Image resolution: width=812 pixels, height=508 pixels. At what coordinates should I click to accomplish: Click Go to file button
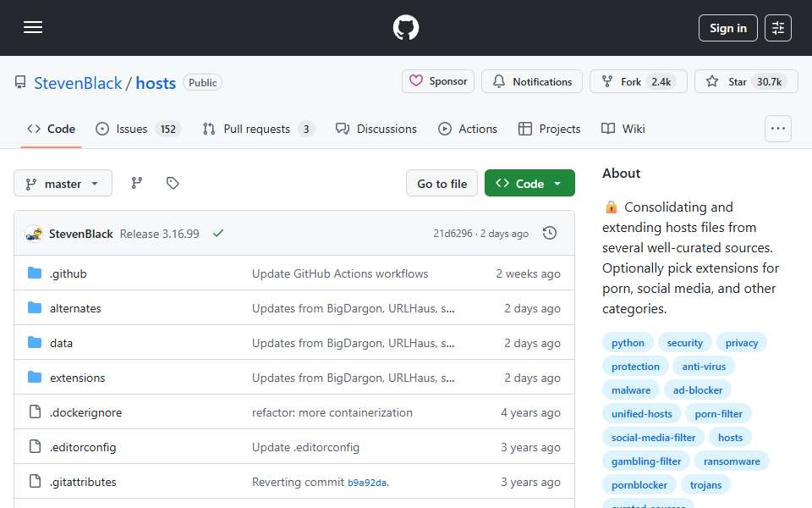coord(442,184)
